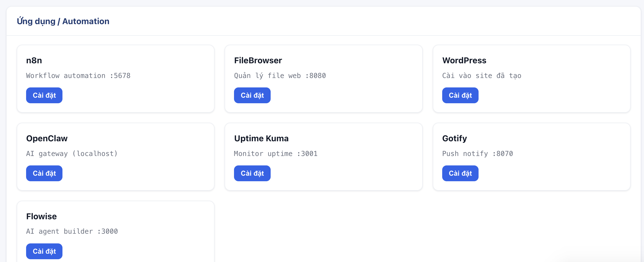Click the text AI gateway (localhost)

pyautogui.click(x=72, y=153)
